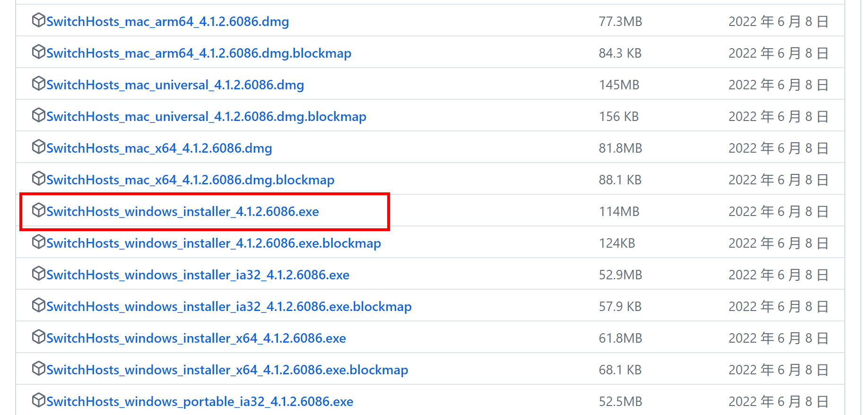Click the 57.9 KB file size
The image size is (868, 415).
click(x=620, y=307)
